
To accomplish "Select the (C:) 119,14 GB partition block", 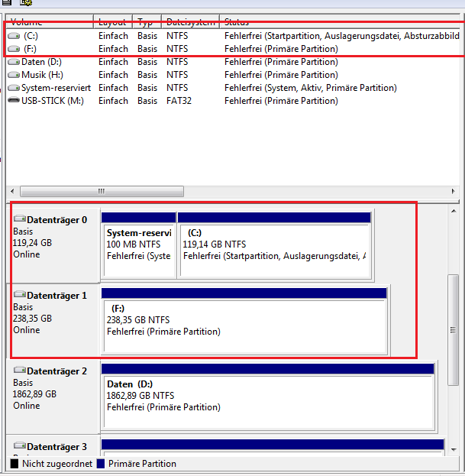I will pos(274,245).
